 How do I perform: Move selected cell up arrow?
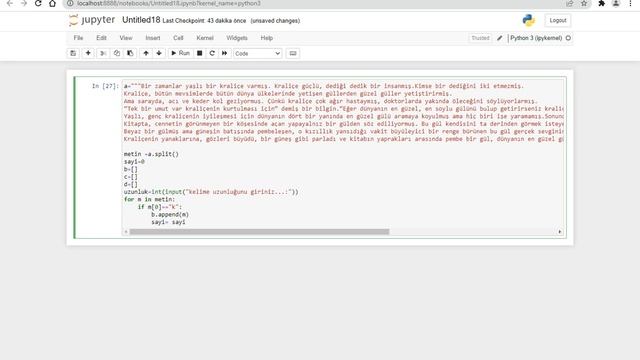pos(146,53)
